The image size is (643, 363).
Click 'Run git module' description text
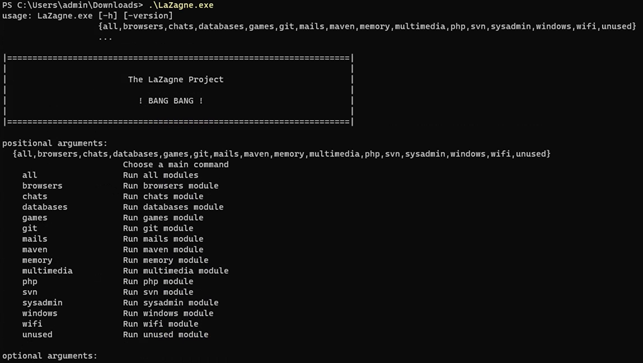[158, 228]
